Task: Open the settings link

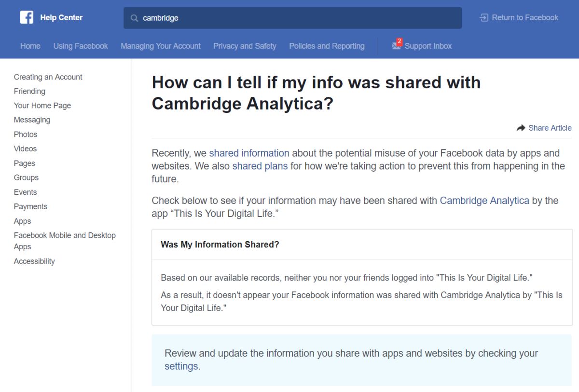Action: (x=181, y=366)
